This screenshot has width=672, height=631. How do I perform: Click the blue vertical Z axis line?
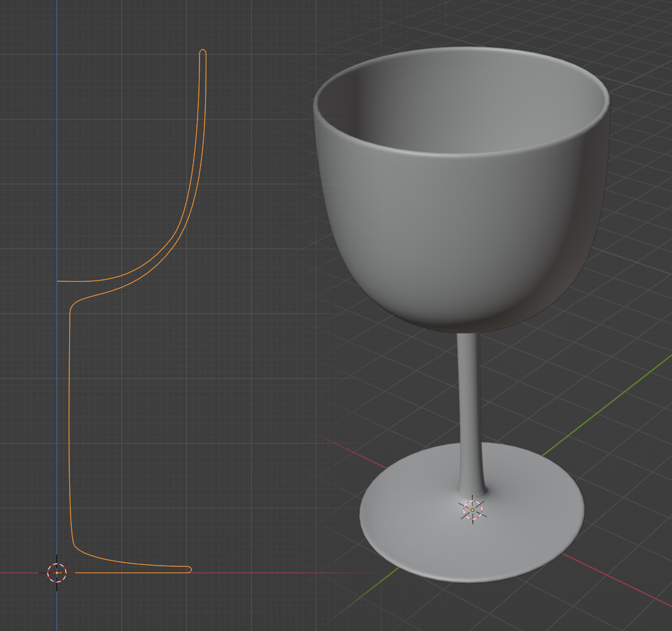tap(57, 159)
